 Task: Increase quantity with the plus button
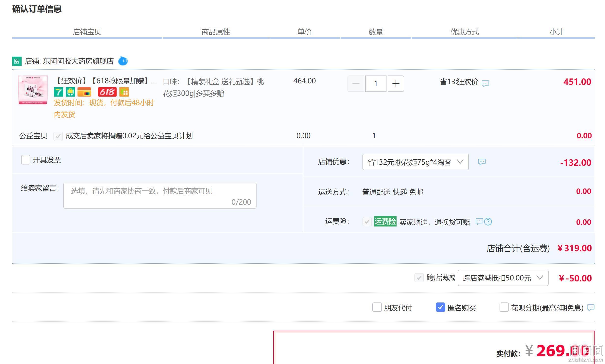point(396,84)
